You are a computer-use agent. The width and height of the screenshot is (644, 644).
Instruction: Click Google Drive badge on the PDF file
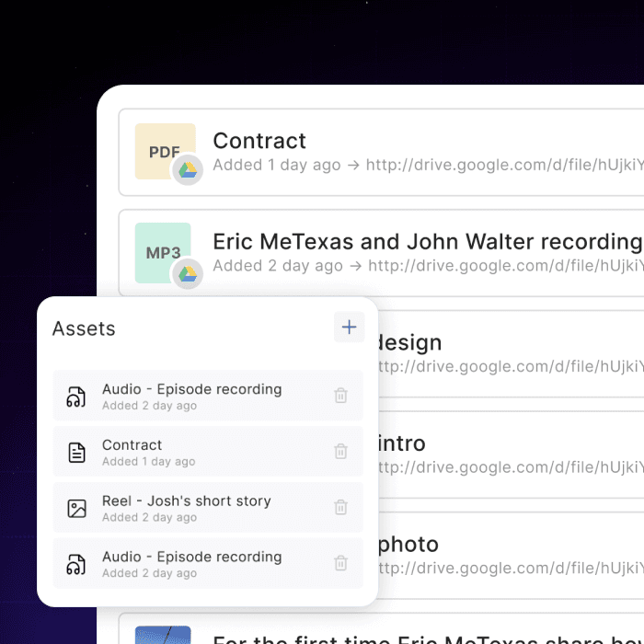click(x=188, y=169)
